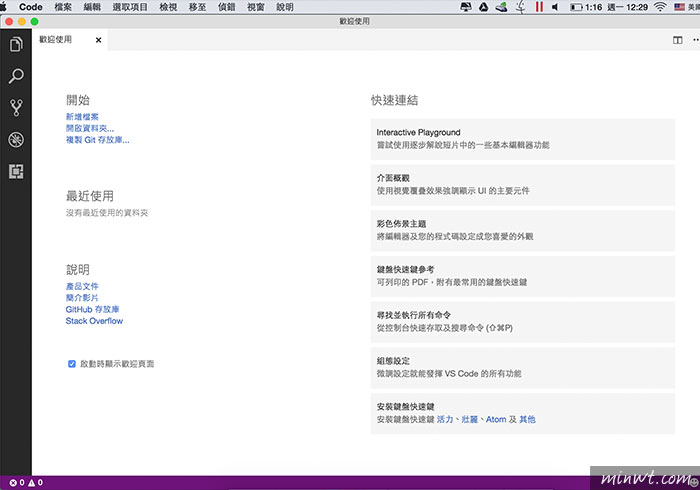The width and height of the screenshot is (700, 490).
Task: Open the 選取項目 menu
Action: pyautogui.click(x=130, y=7)
